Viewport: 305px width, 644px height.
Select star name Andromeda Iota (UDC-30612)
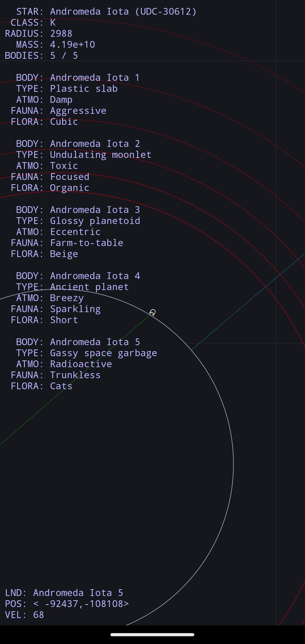[123, 12]
